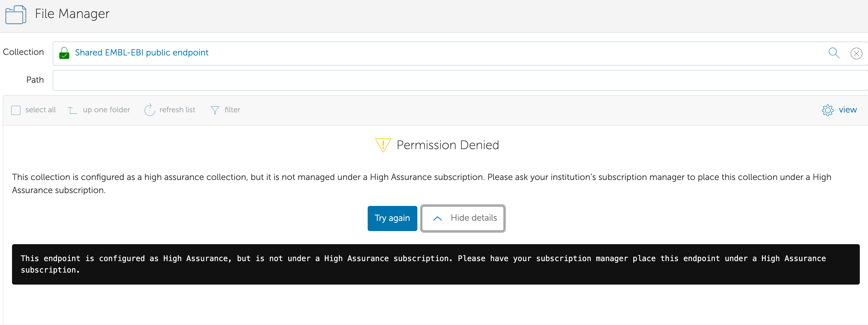The width and height of the screenshot is (868, 325).
Task: Toggle the select all checkbox
Action: tap(16, 110)
